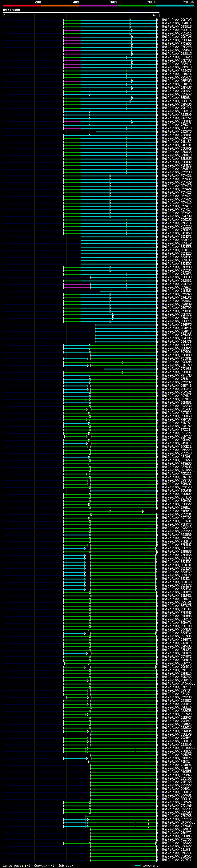Select the UniRef100_P55240 label
The image size is (197, 868).
click(x=177, y=294)
